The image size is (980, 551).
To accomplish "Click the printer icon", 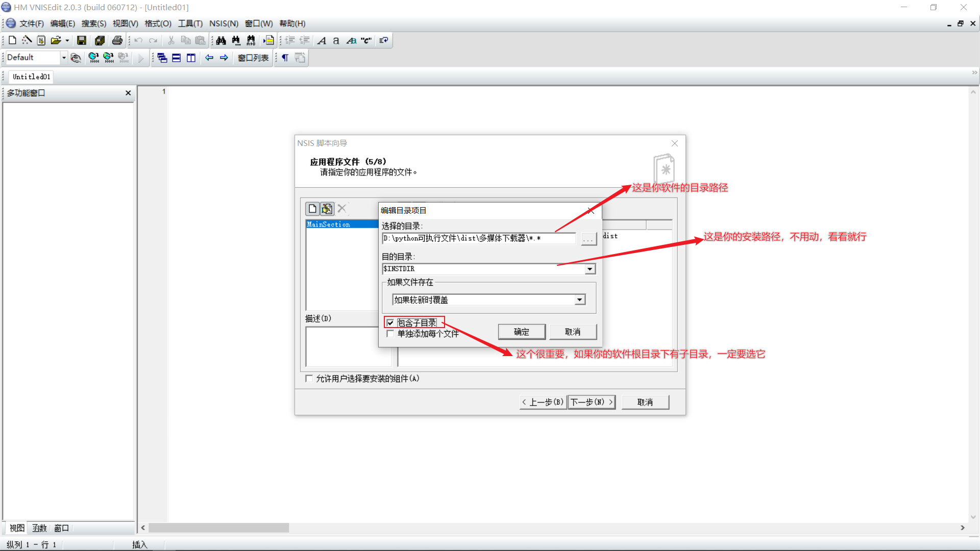I will pos(117,40).
